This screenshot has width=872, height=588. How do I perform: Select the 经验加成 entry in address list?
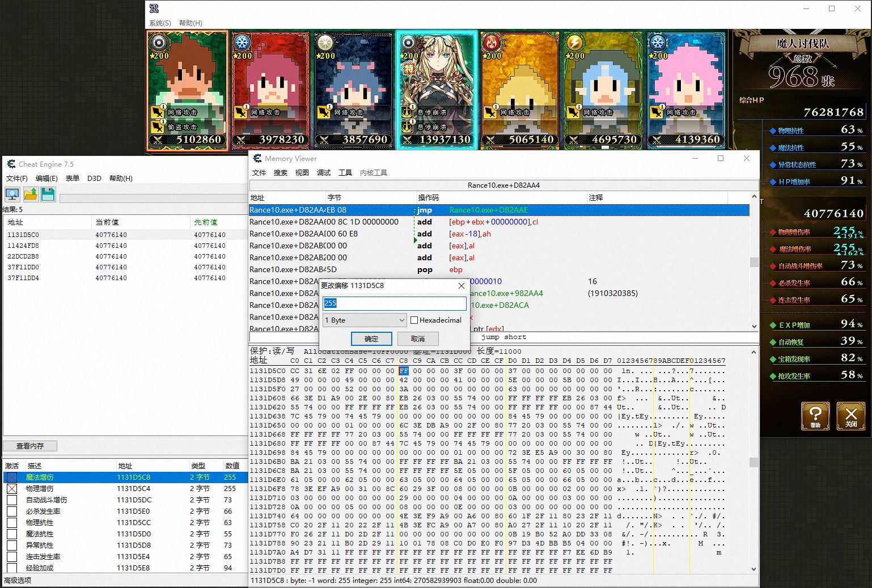coord(125,568)
